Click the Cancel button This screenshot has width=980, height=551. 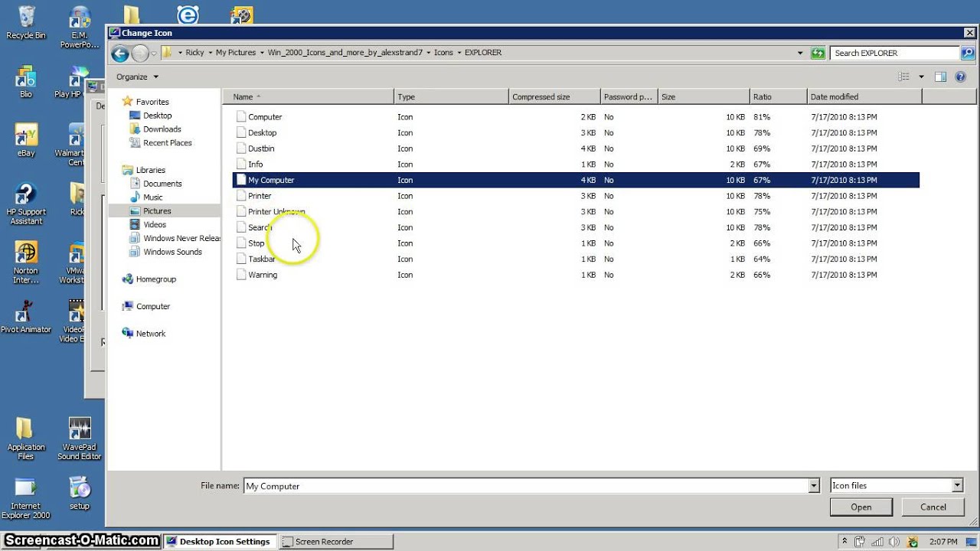tap(933, 507)
